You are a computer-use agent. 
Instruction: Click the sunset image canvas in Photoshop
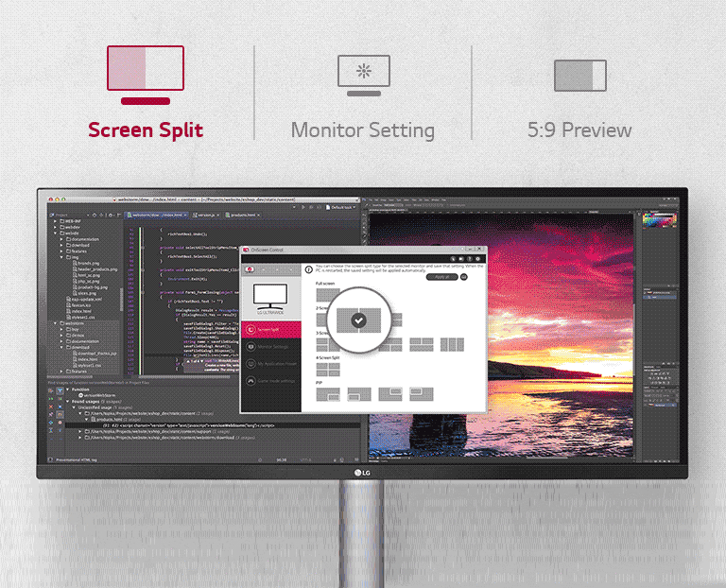[x=501, y=336]
